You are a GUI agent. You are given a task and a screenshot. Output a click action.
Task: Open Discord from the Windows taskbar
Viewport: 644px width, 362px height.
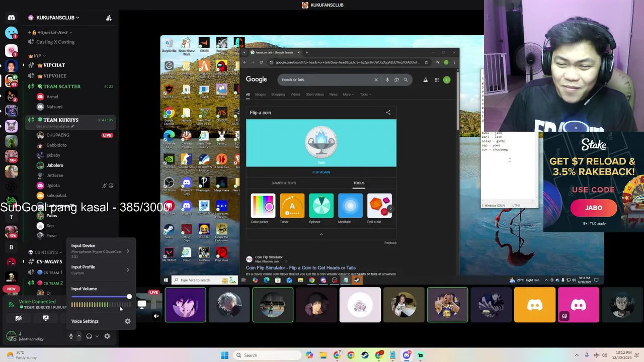pos(407,355)
